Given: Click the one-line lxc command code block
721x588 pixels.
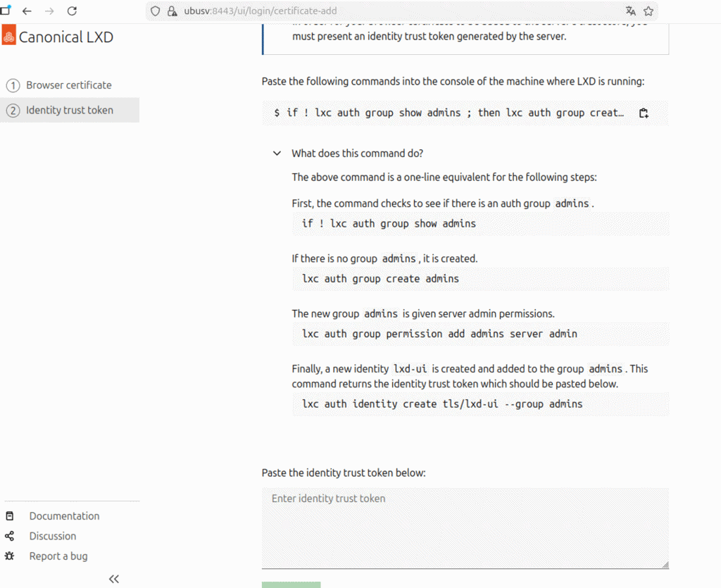Looking at the screenshot, I should tap(451, 113).
